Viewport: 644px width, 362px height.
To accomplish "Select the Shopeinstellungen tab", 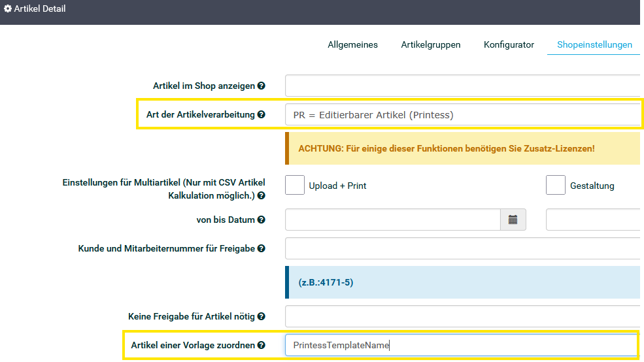I will (594, 44).
